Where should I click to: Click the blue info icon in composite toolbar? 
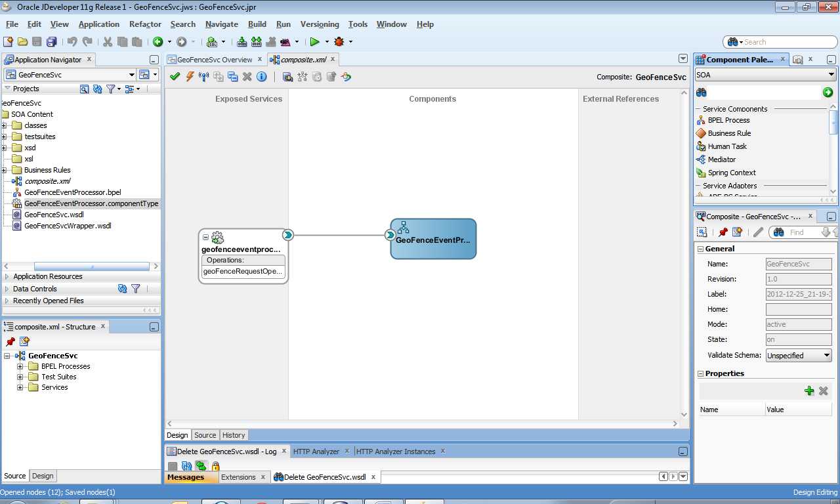262,77
